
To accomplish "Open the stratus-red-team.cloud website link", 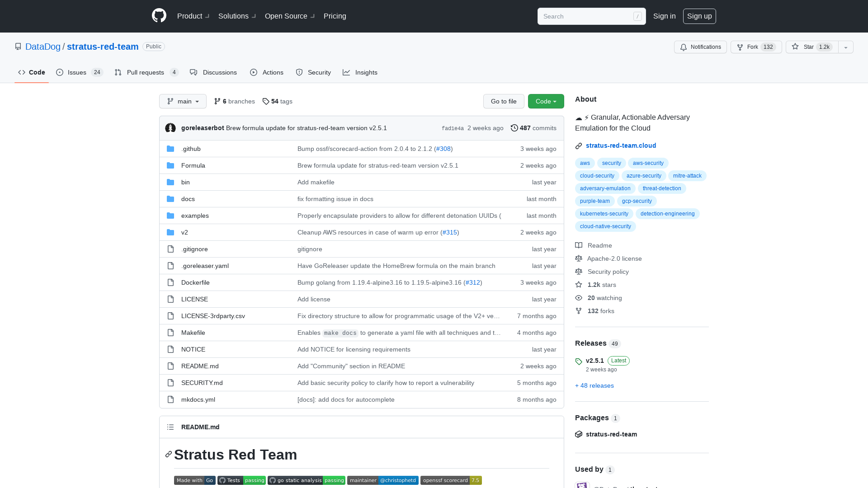I will (621, 145).
